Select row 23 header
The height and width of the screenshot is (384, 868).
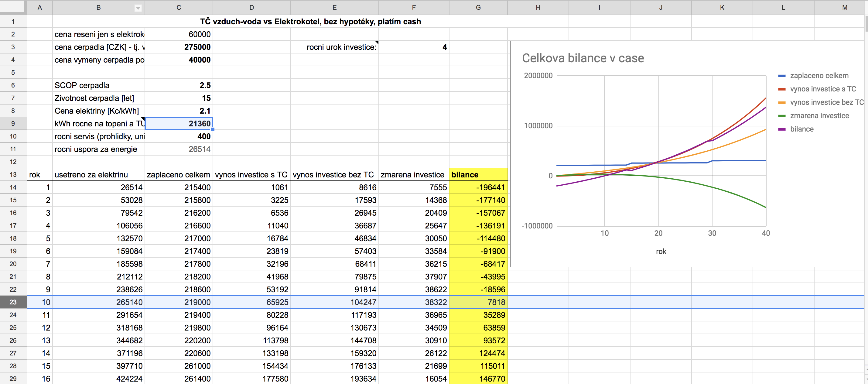[x=13, y=302]
